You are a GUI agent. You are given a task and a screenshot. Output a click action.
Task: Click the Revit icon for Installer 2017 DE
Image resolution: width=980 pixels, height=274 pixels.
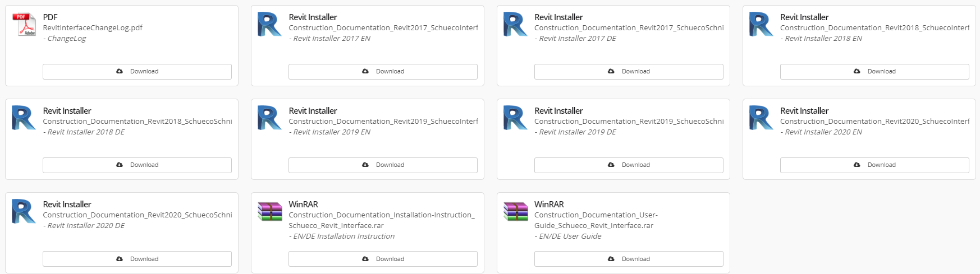(515, 25)
